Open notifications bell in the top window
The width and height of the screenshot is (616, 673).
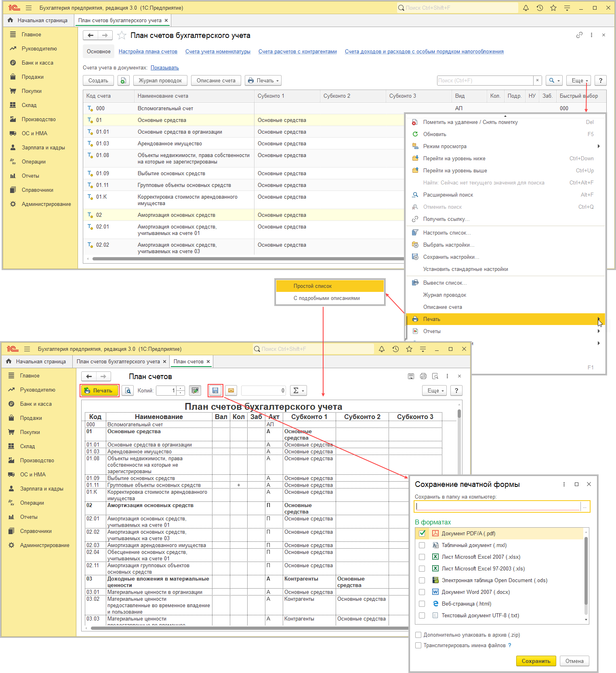click(x=526, y=8)
